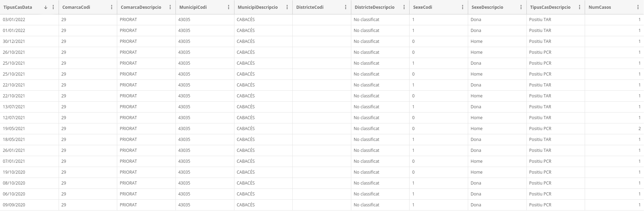Select the 03/01/2022 date cell
Screen dimensions: 644x212
point(14,20)
